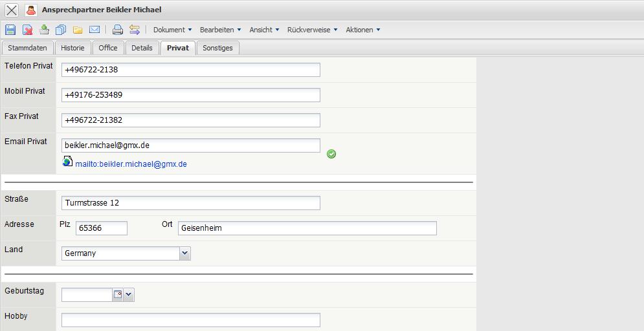Click the delete document icon with red X
Image resolution: width=644 pixels, height=331 pixels.
click(27, 30)
